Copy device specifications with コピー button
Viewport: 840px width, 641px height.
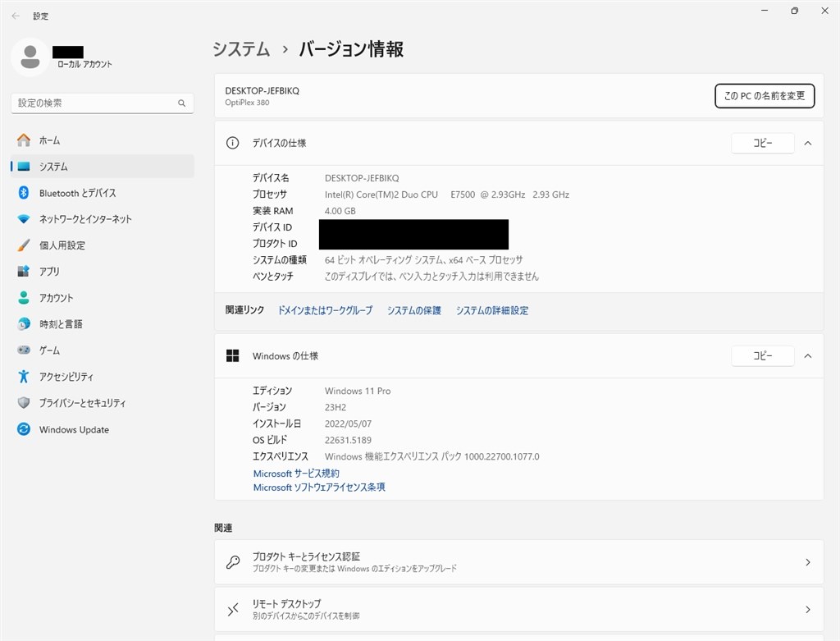763,143
